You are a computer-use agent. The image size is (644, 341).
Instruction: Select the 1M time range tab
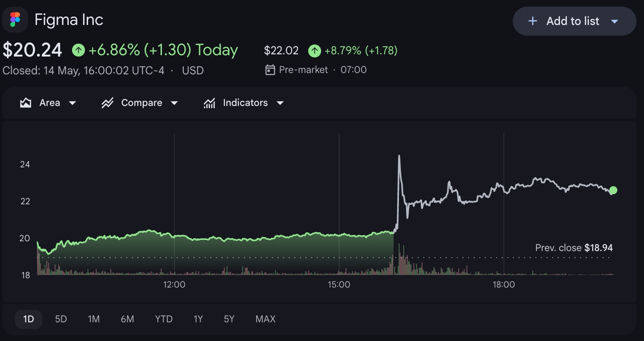pos(94,319)
